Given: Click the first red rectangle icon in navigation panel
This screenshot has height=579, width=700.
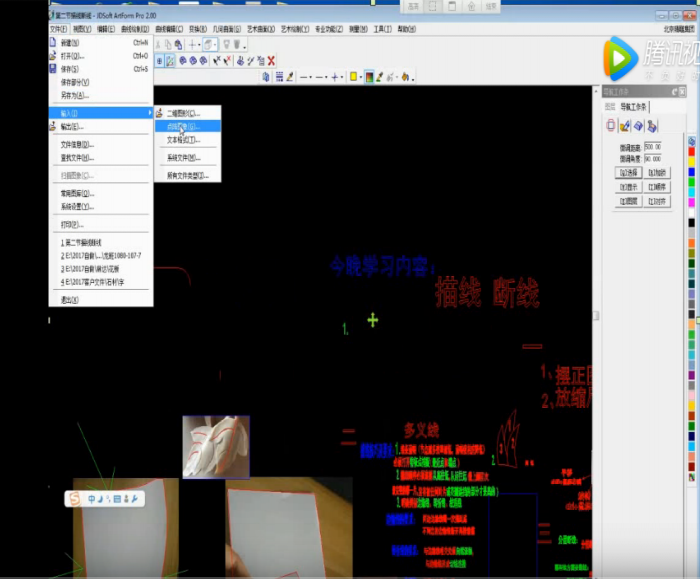Looking at the screenshot, I should 612,126.
